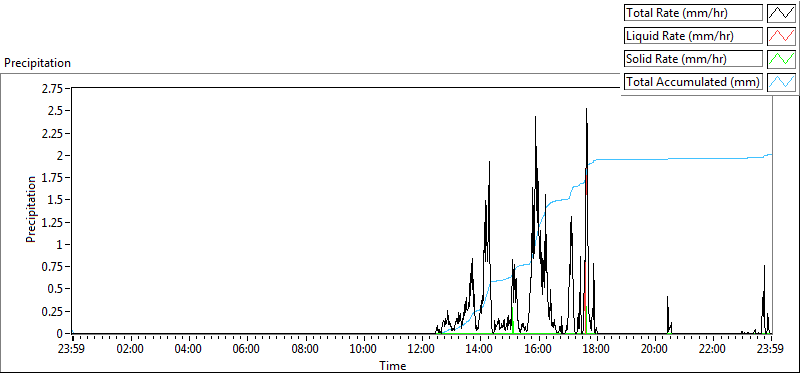Click the 16:00 time axis label

tap(538, 350)
